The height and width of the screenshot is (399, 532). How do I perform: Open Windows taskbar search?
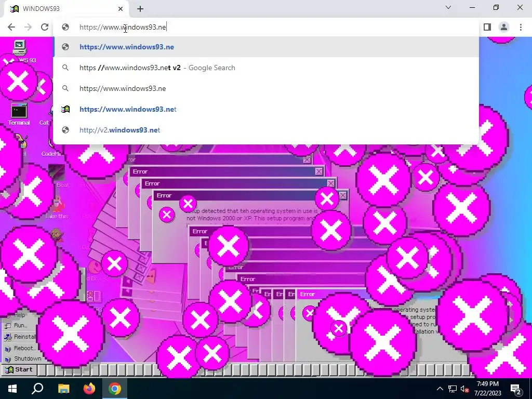tap(37, 389)
